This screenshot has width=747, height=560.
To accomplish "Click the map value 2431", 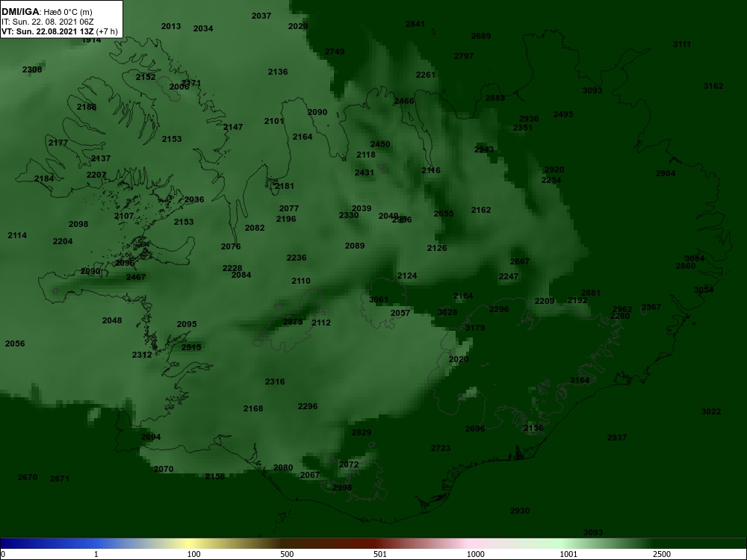I will (x=365, y=173).
